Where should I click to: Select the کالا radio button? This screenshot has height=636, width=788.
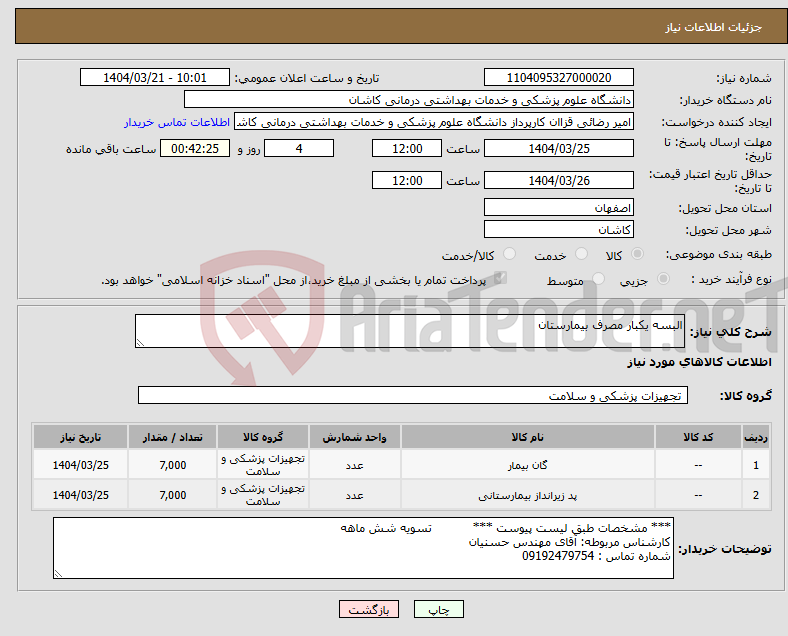(x=637, y=254)
